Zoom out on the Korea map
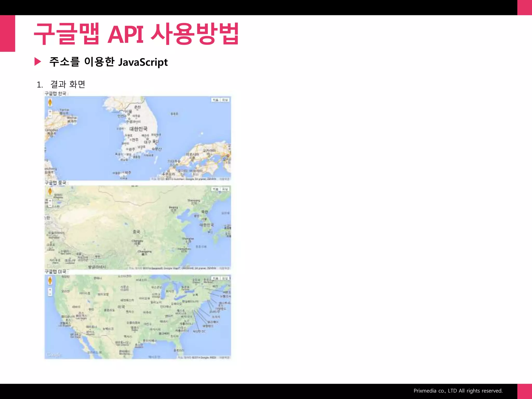532x399 pixels. point(50,116)
